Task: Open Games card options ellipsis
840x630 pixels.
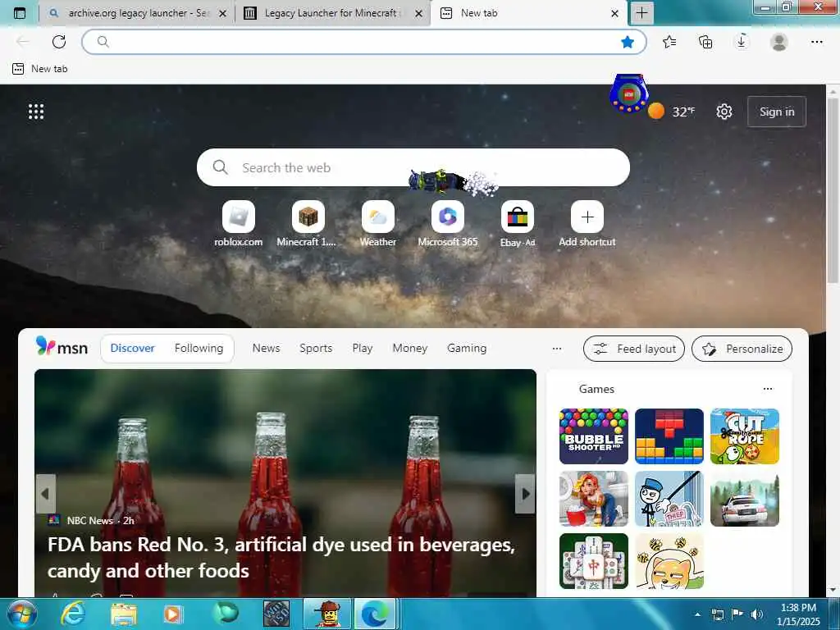Action: click(x=768, y=389)
